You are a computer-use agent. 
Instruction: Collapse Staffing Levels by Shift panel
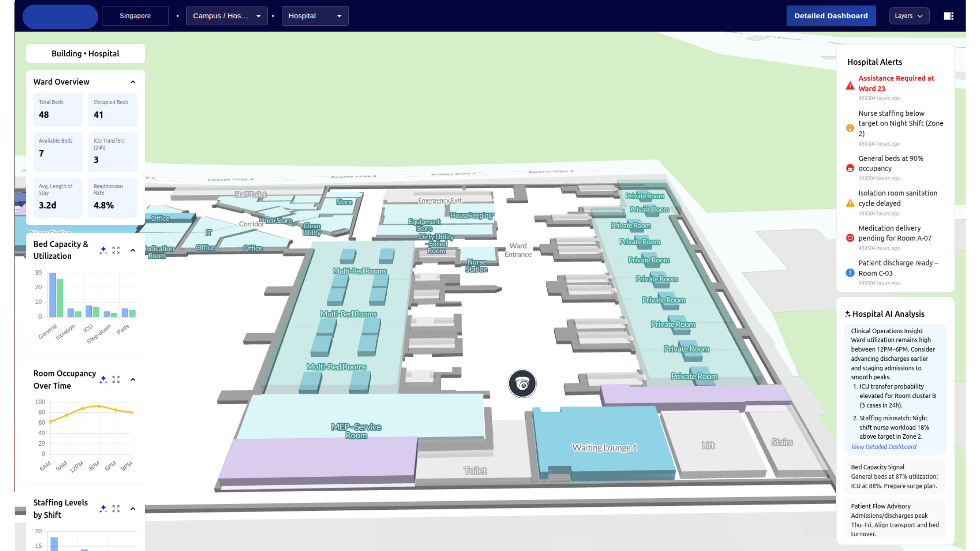pos(133,509)
